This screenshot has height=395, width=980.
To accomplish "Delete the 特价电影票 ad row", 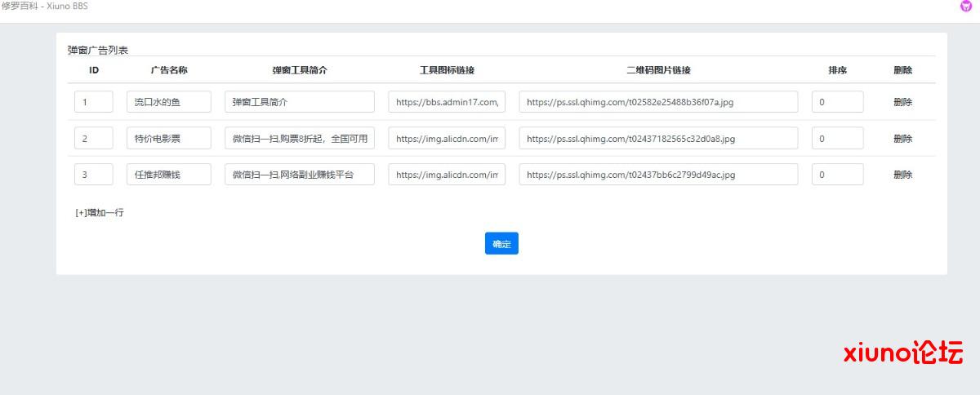I will 902,139.
